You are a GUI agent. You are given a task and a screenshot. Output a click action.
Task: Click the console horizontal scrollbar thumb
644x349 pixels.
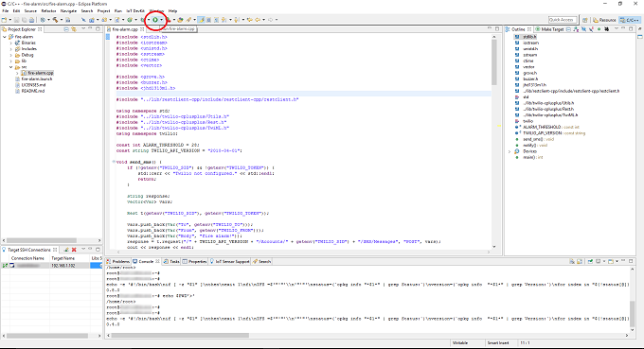pyautogui.click(x=180, y=336)
